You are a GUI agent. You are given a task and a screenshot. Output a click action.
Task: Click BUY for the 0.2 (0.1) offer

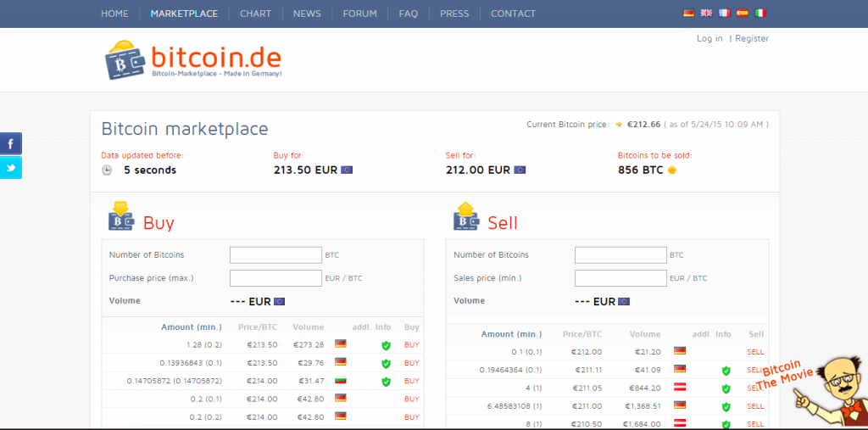pyautogui.click(x=412, y=399)
